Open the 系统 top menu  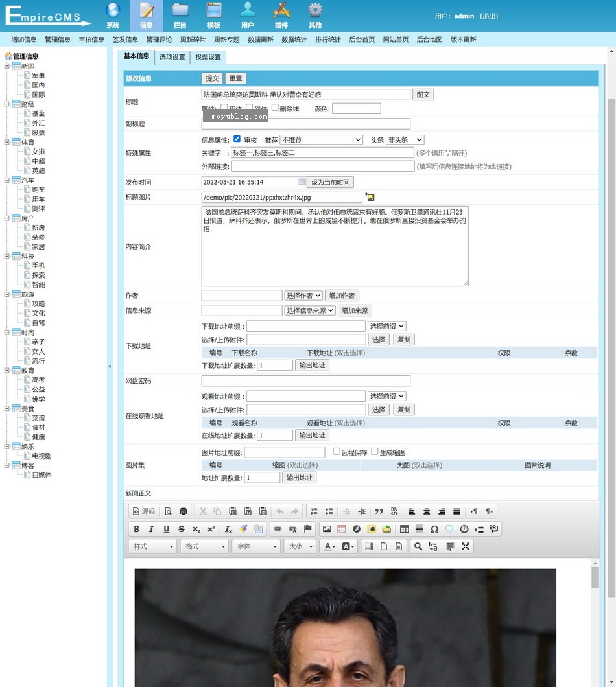(x=113, y=16)
